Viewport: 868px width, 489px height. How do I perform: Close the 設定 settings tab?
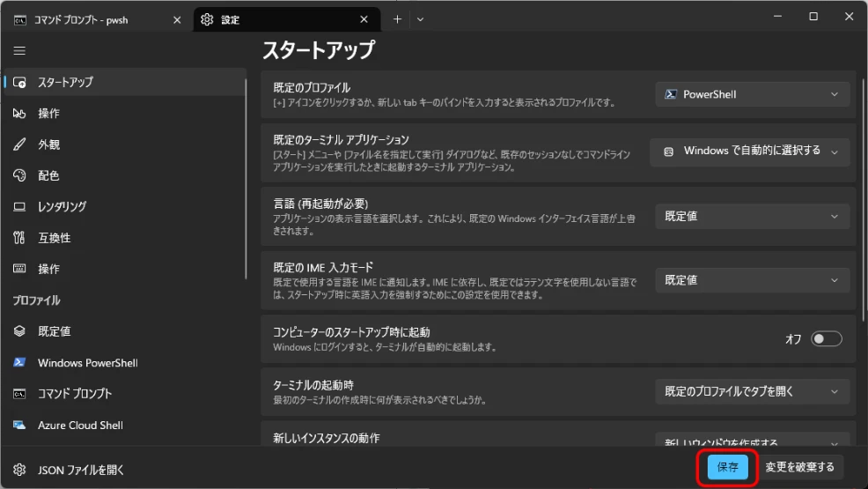point(364,19)
